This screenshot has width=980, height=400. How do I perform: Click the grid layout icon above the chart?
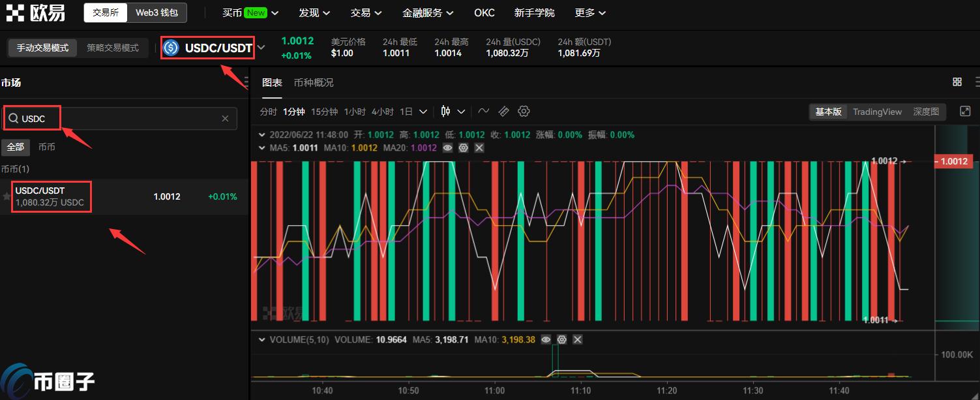[x=957, y=82]
